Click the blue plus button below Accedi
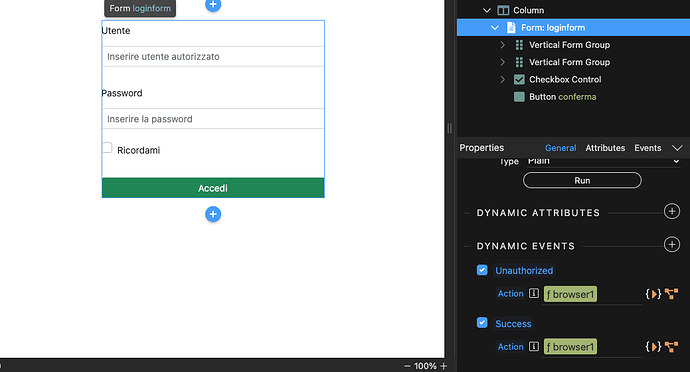 point(213,214)
